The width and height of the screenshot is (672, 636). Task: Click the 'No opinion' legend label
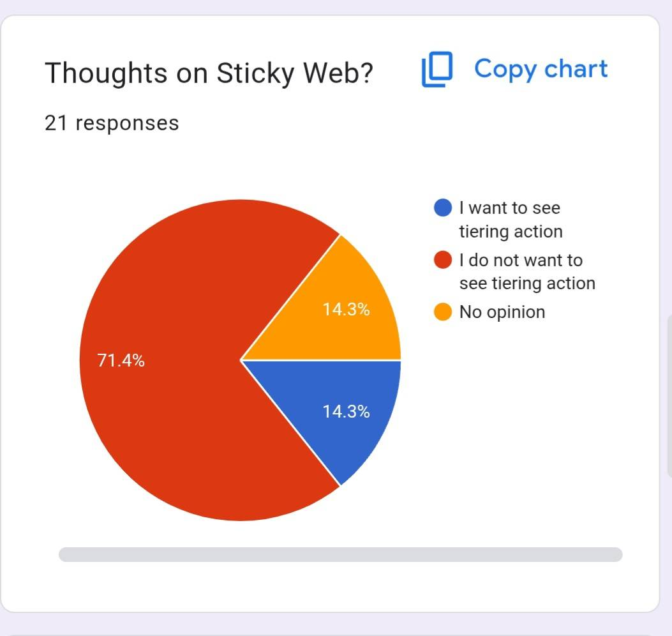pyautogui.click(x=502, y=312)
